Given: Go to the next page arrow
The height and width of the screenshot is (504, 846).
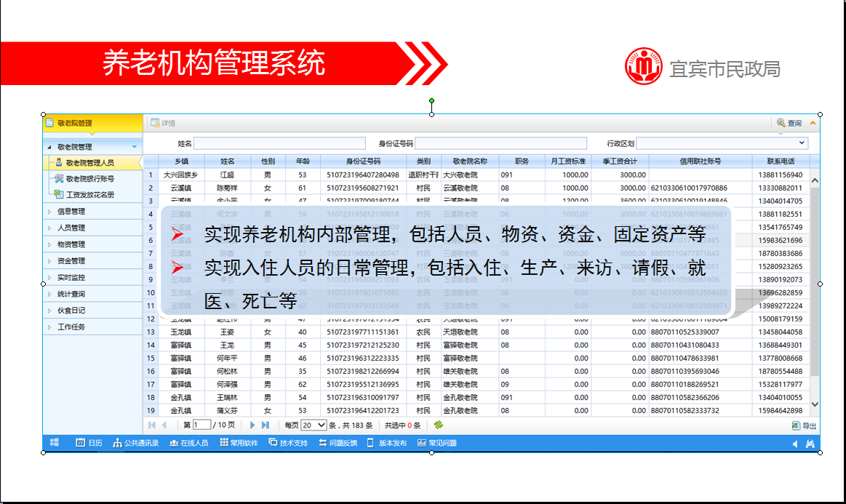Looking at the screenshot, I should pyautogui.click(x=252, y=425).
